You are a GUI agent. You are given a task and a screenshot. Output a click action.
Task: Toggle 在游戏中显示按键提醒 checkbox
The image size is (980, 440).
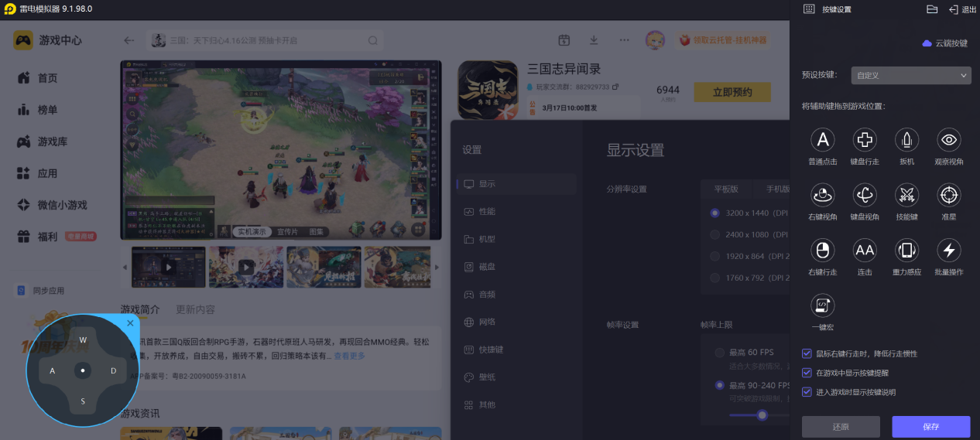point(807,373)
